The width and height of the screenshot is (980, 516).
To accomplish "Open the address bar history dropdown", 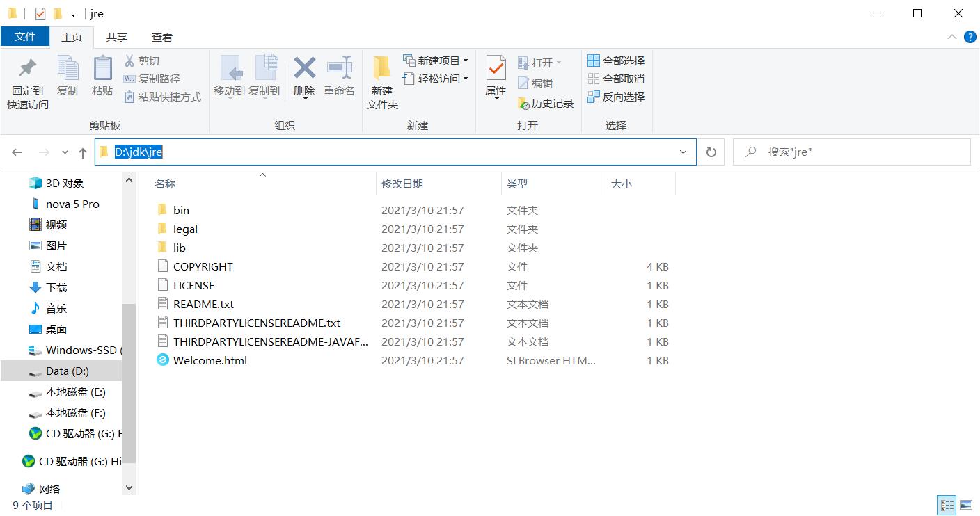I will tap(683, 152).
